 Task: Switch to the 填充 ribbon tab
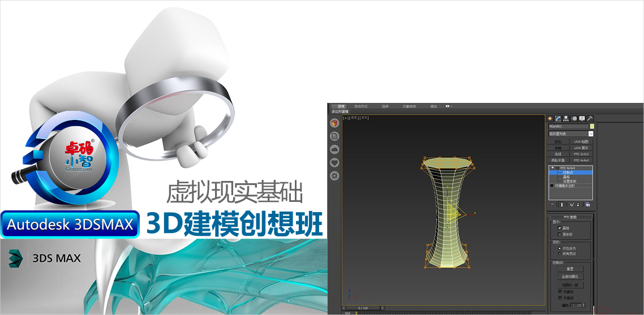click(x=433, y=106)
